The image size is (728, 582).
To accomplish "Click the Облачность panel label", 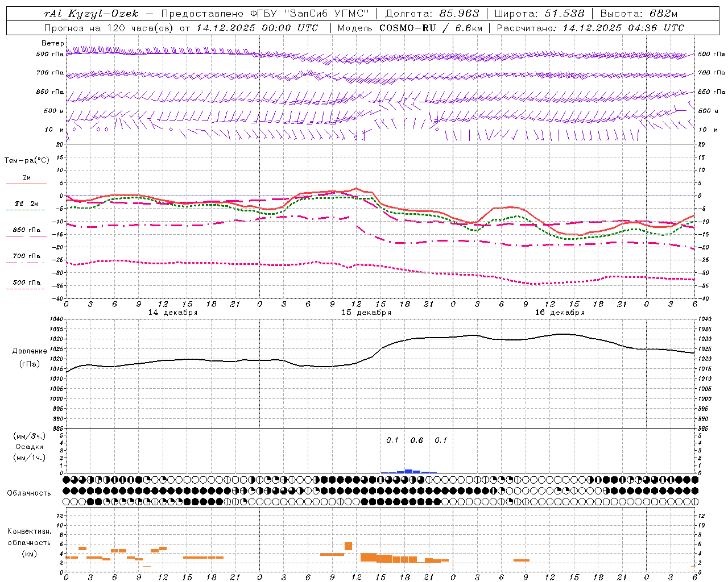I will coord(29,493).
